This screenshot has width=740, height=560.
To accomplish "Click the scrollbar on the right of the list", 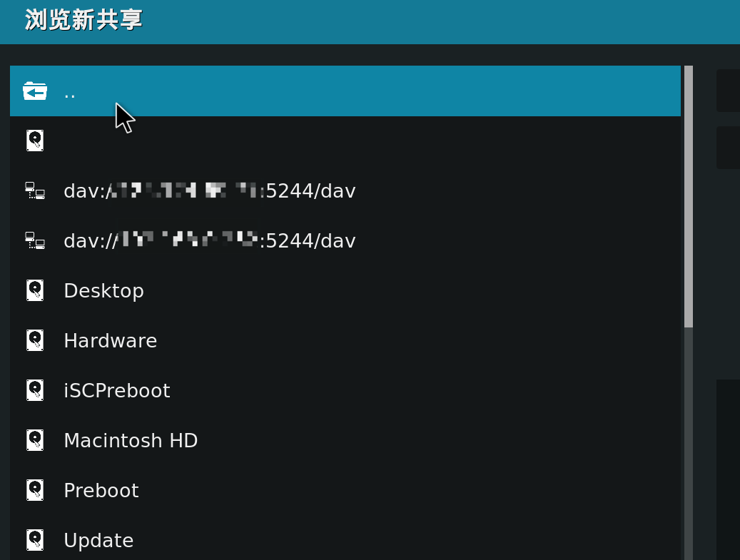I will pyautogui.click(x=689, y=193).
